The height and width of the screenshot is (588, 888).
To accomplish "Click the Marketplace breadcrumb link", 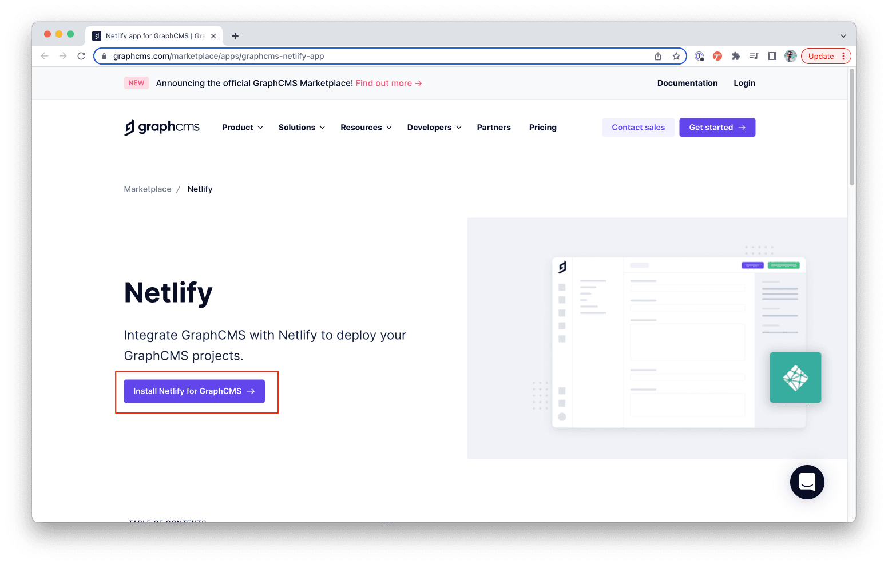I will tap(148, 189).
